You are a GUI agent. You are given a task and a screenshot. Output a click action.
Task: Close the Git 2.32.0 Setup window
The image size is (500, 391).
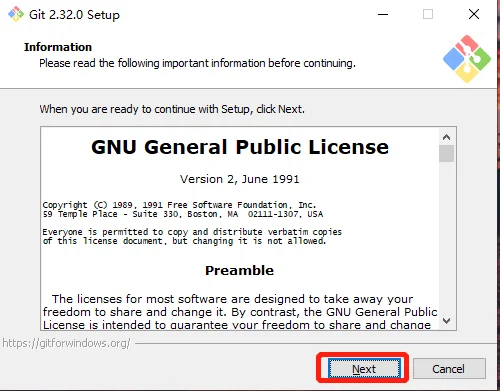[x=474, y=14]
